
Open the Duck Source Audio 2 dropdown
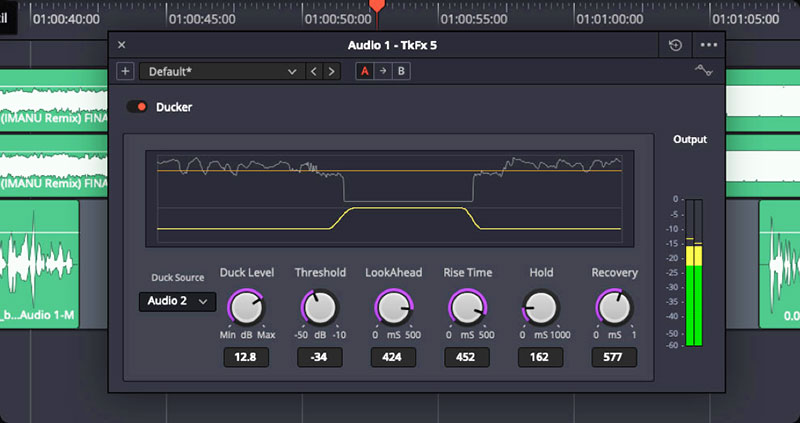click(x=177, y=301)
